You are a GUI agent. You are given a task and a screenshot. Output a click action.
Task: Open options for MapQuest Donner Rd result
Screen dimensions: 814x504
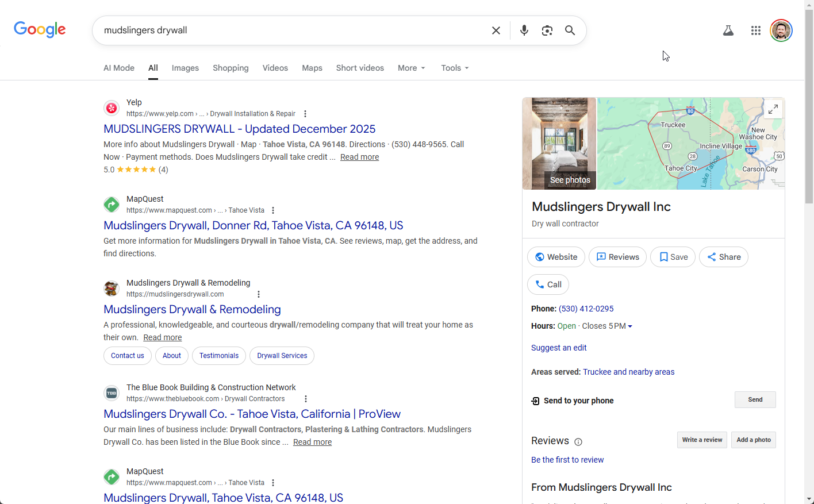click(x=273, y=210)
